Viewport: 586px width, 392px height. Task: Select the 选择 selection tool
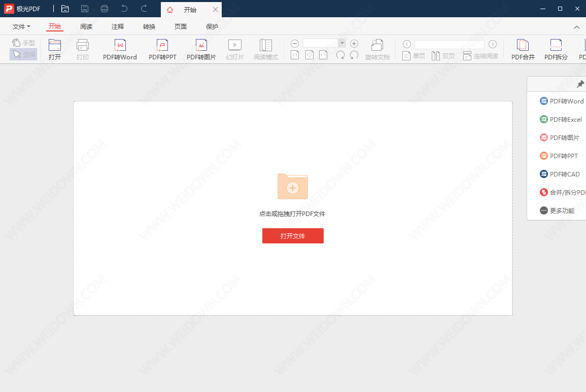click(x=23, y=54)
